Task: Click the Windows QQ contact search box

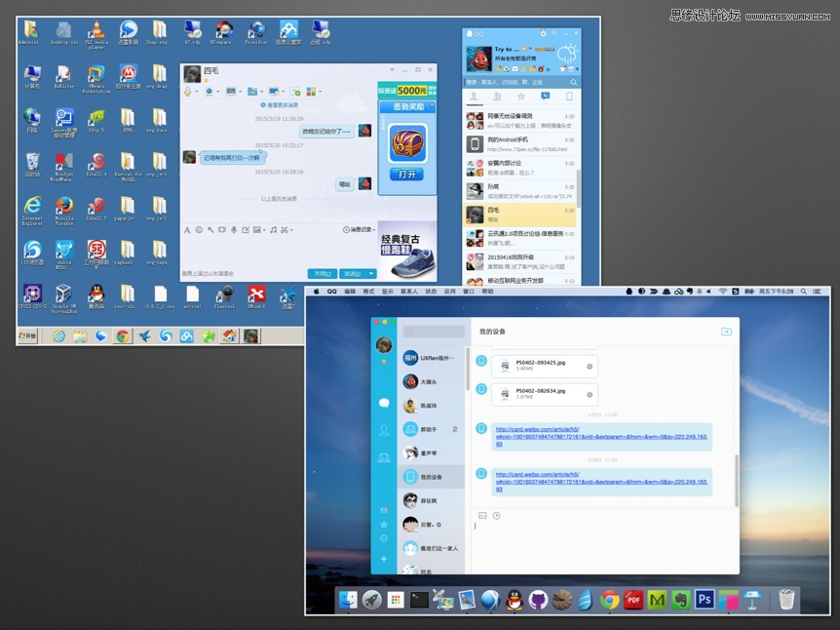Action: click(520, 82)
